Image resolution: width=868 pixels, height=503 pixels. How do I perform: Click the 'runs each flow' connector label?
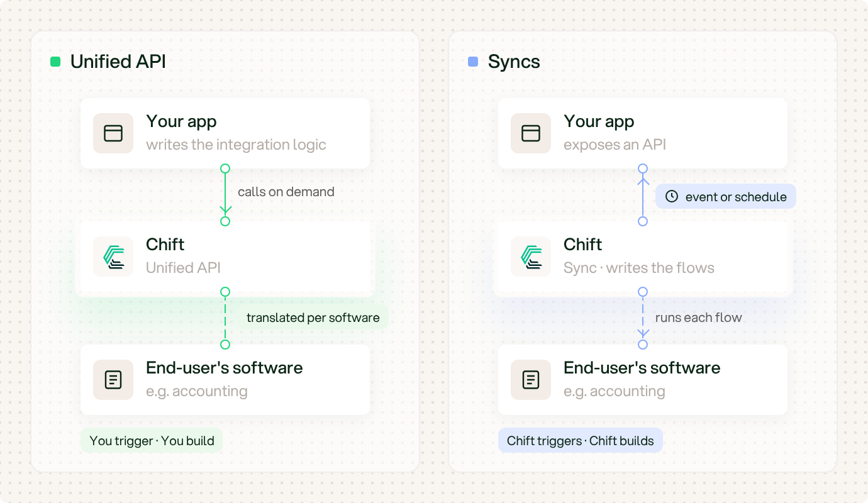(x=699, y=318)
